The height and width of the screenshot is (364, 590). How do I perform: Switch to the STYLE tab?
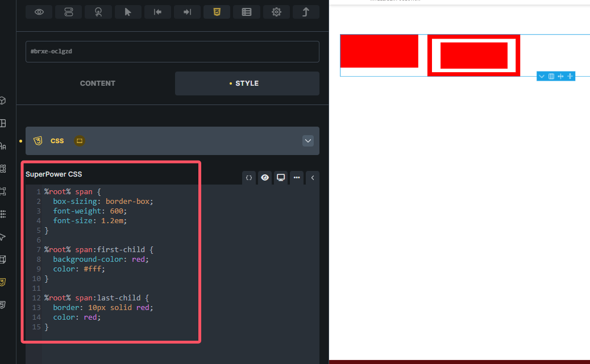pos(247,83)
